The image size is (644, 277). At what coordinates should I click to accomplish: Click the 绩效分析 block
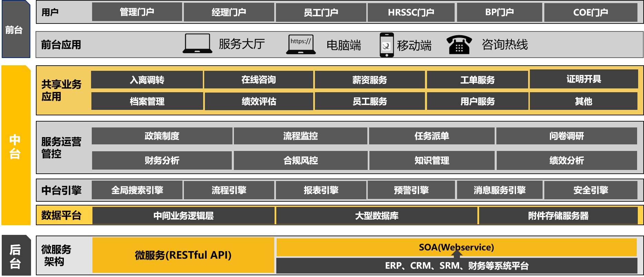[566, 160]
